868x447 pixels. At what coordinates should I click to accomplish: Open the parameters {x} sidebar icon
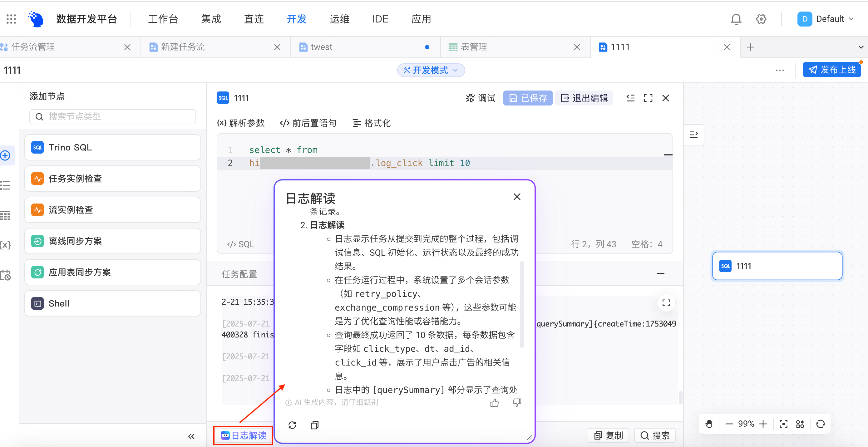5,245
